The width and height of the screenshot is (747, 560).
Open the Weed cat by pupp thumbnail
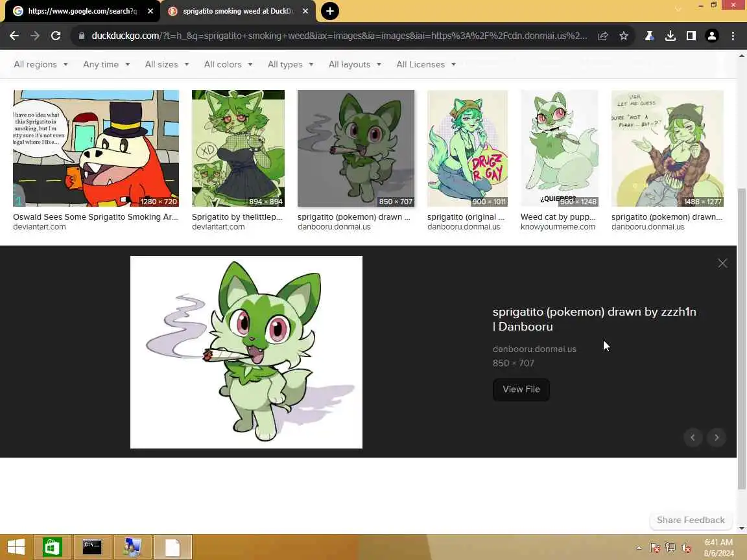560,148
